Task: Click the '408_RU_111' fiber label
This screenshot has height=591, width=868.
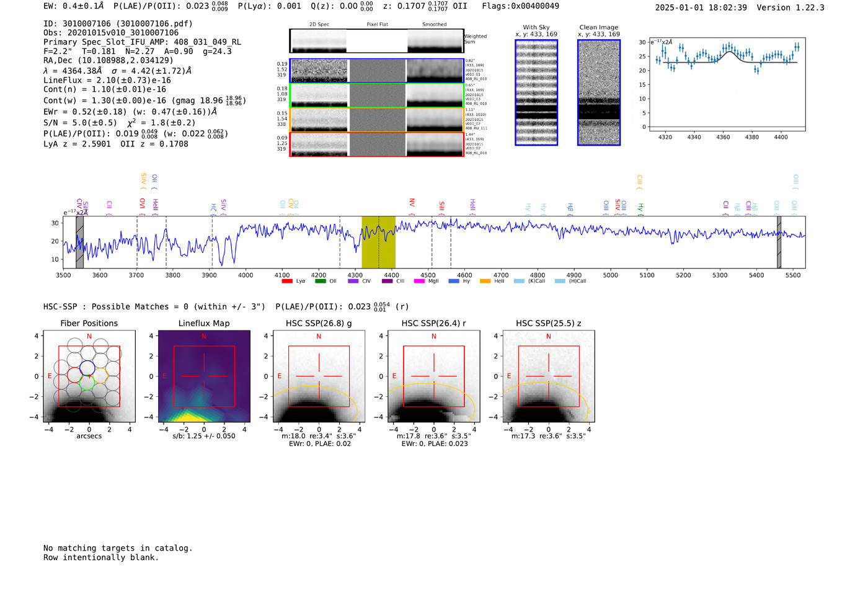Action: [x=476, y=128]
